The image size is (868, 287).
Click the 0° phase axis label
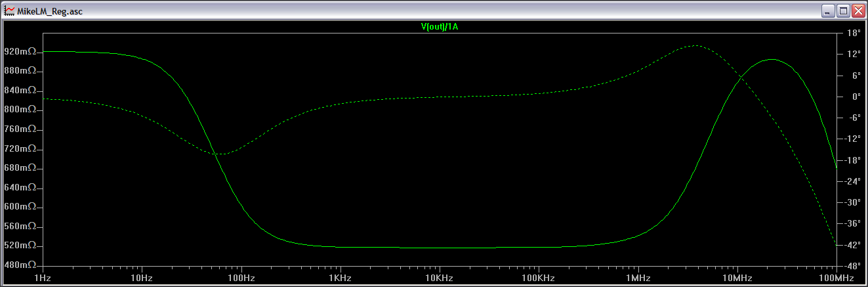[856, 97]
